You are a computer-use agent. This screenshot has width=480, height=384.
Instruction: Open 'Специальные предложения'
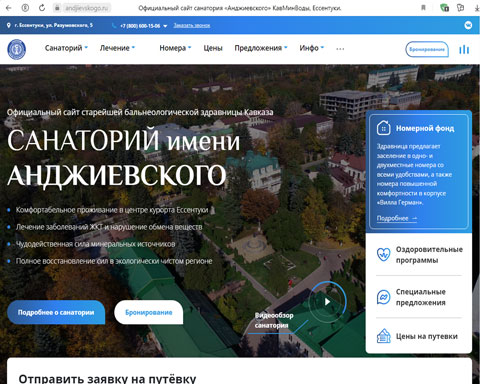pos(421,297)
